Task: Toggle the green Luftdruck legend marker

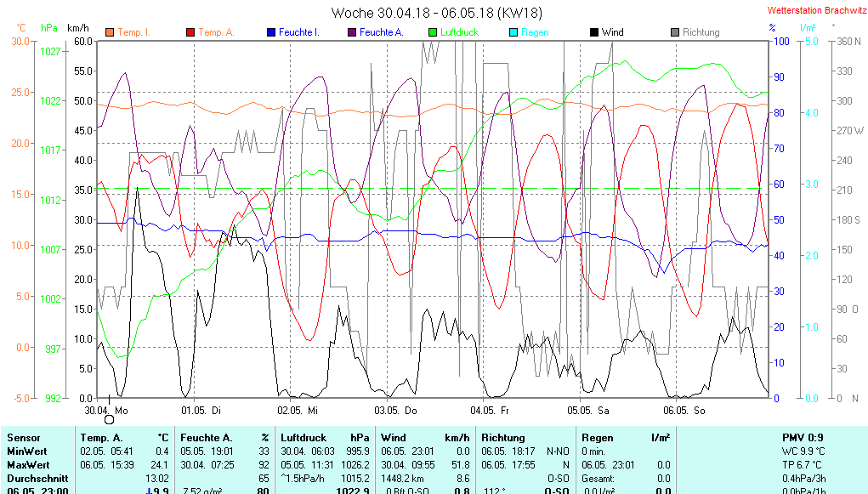Action: [x=433, y=32]
